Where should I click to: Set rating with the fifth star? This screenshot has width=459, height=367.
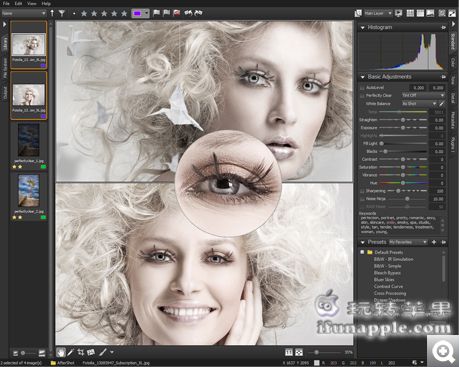[124, 13]
